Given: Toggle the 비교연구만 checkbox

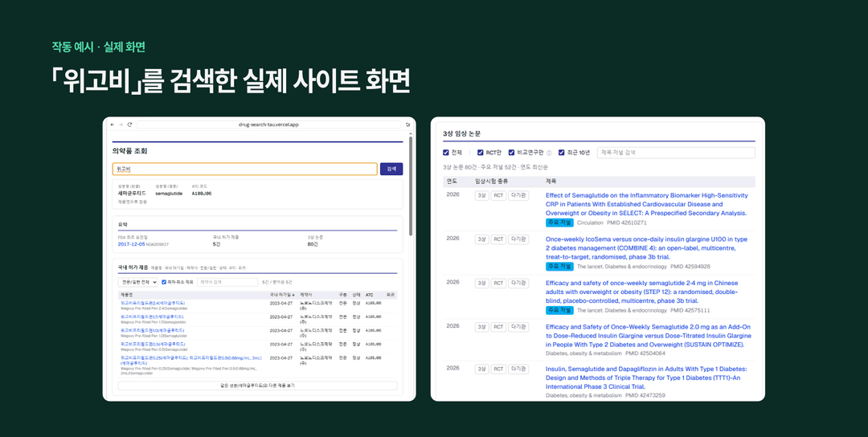Looking at the screenshot, I should (512, 153).
